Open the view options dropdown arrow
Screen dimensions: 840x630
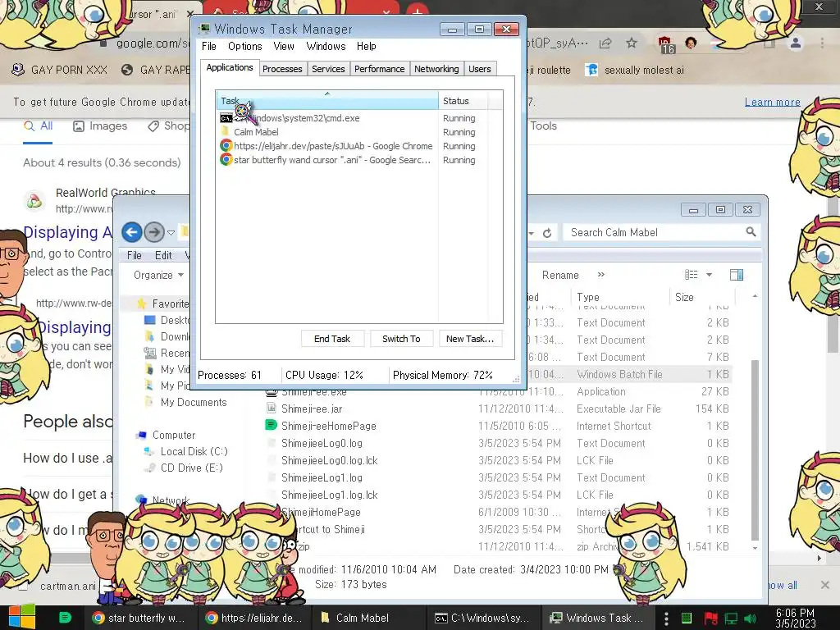click(x=710, y=275)
